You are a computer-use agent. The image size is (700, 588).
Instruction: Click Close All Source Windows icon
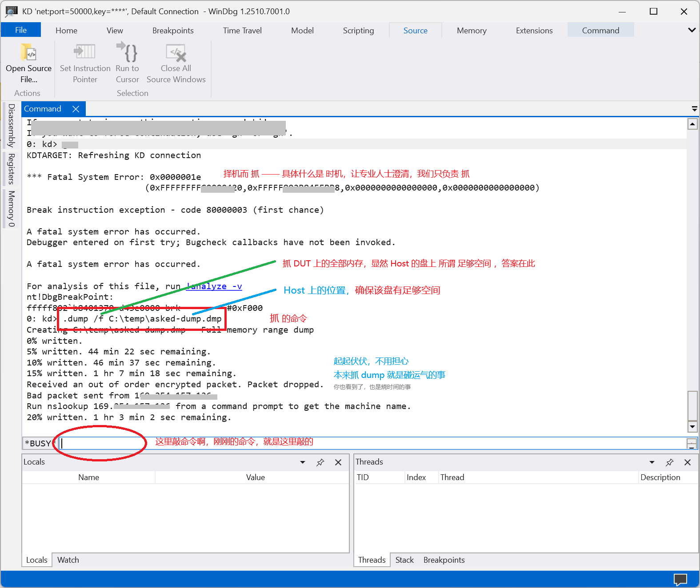pyautogui.click(x=176, y=52)
